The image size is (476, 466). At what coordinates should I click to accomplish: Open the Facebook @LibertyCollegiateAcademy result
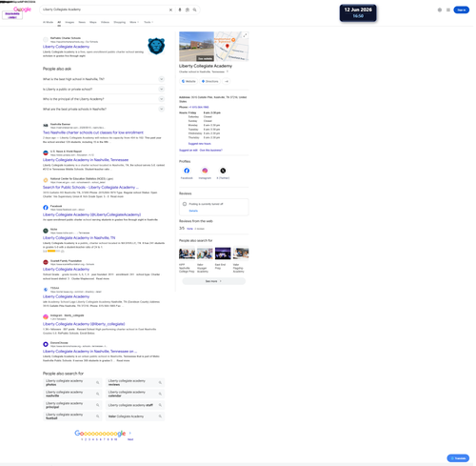click(91, 214)
